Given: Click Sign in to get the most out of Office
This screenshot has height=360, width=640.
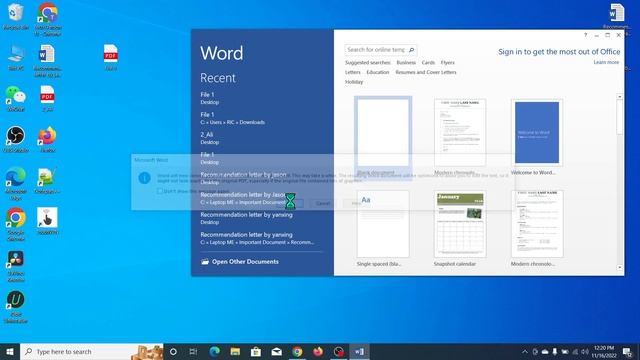Looking at the screenshot, I should coord(559,52).
